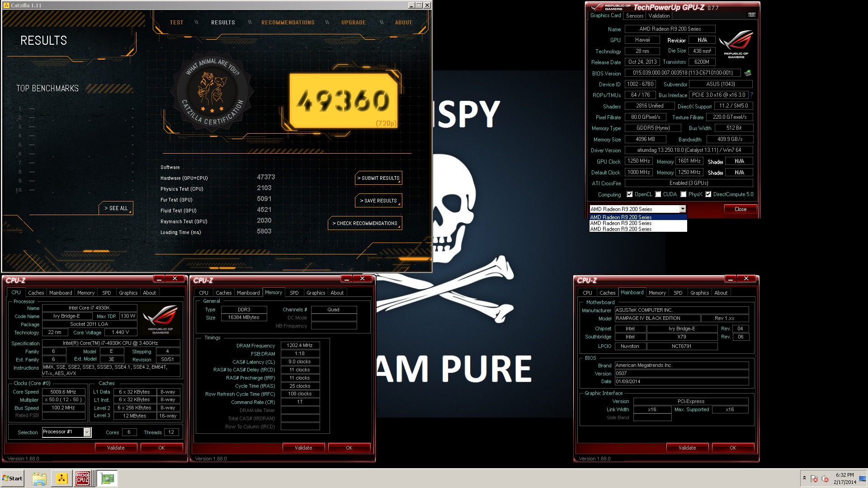Open About tab in the CPU-Z CPU window

point(150,293)
